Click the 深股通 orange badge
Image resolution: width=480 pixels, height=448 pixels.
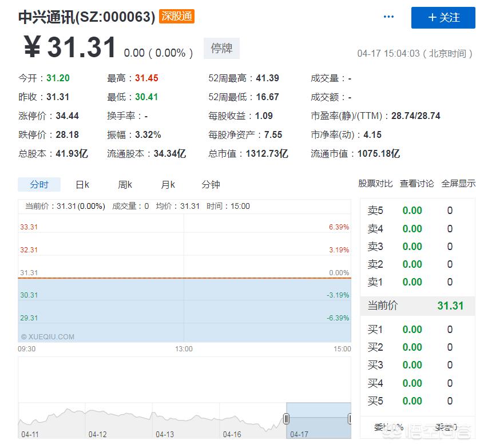tap(177, 16)
